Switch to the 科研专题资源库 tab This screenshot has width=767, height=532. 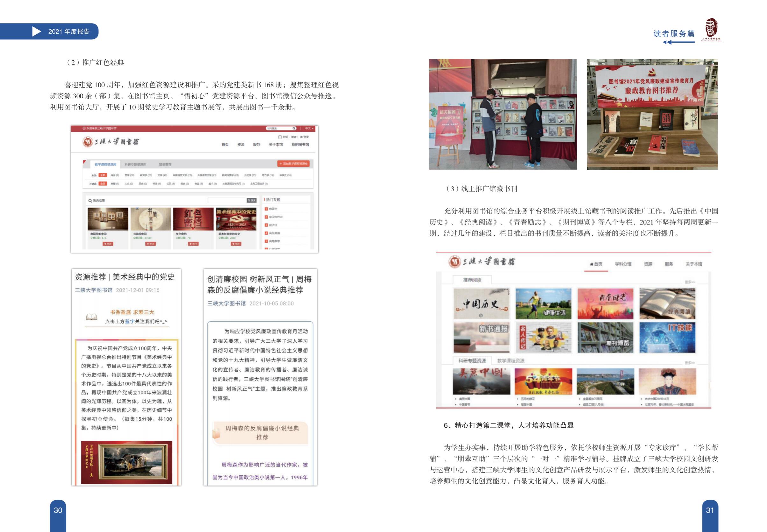pos(135,164)
